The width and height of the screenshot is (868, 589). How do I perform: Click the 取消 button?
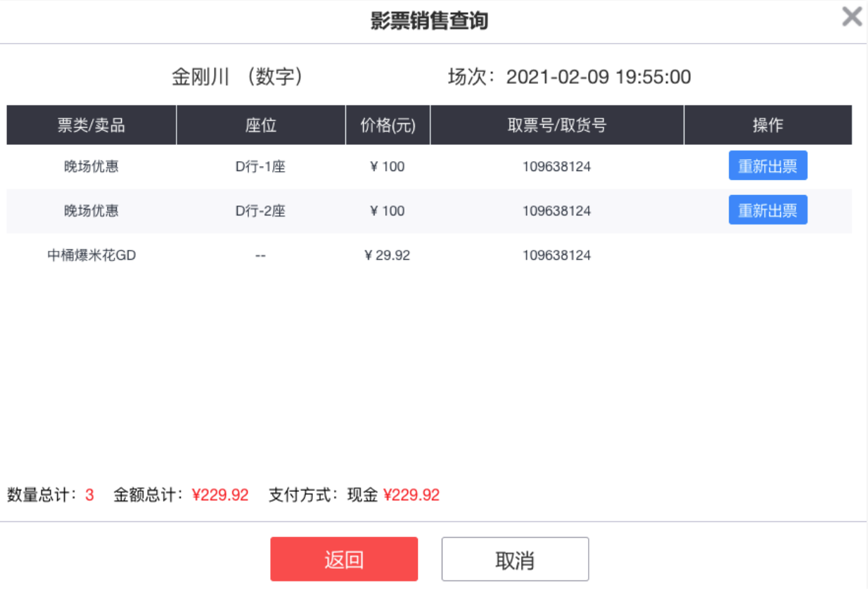515,559
